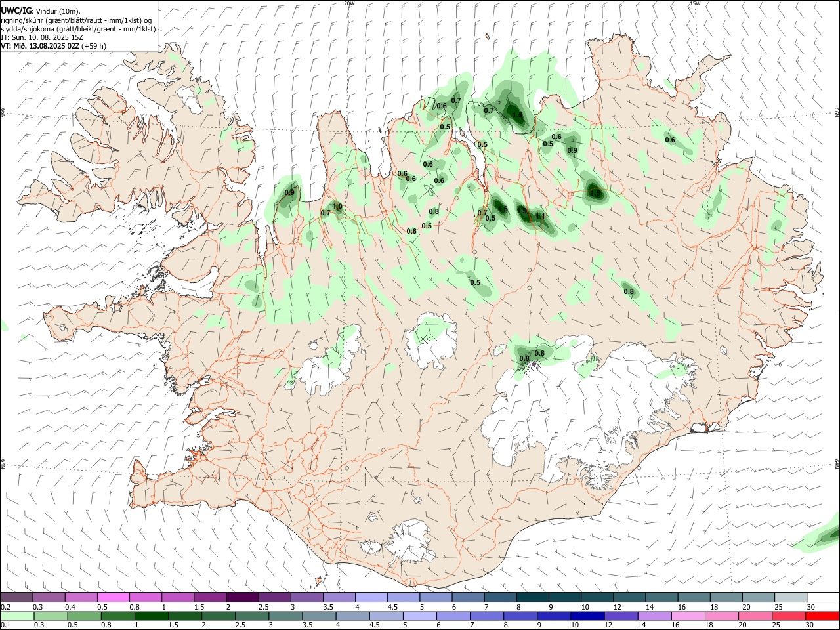Image resolution: width=840 pixels, height=630 pixels.
Task: Pick the bright red swatch ending the lower scale
Action: click(822, 616)
